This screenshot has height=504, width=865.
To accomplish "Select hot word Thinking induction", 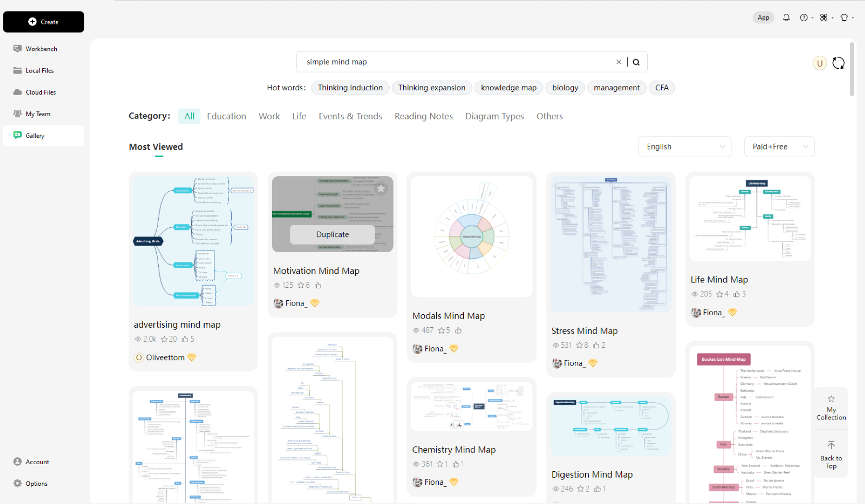I will [x=350, y=87].
